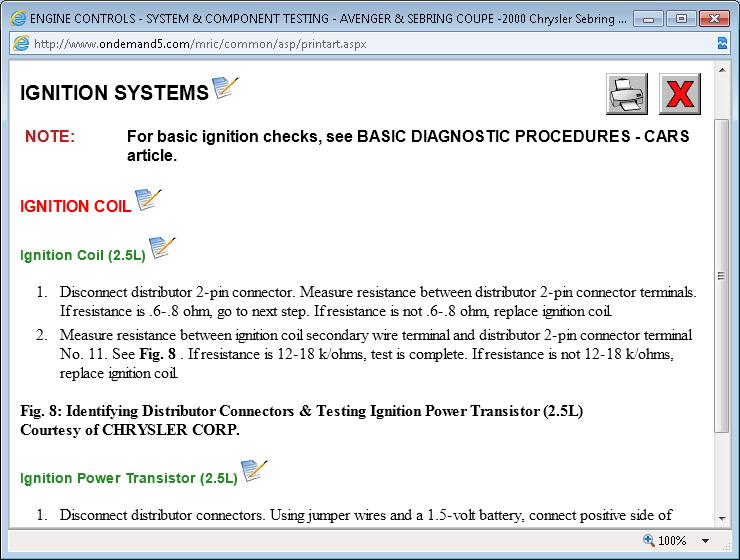Open the zoom level dropdown arrow
740x560 pixels.
point(705,541)
